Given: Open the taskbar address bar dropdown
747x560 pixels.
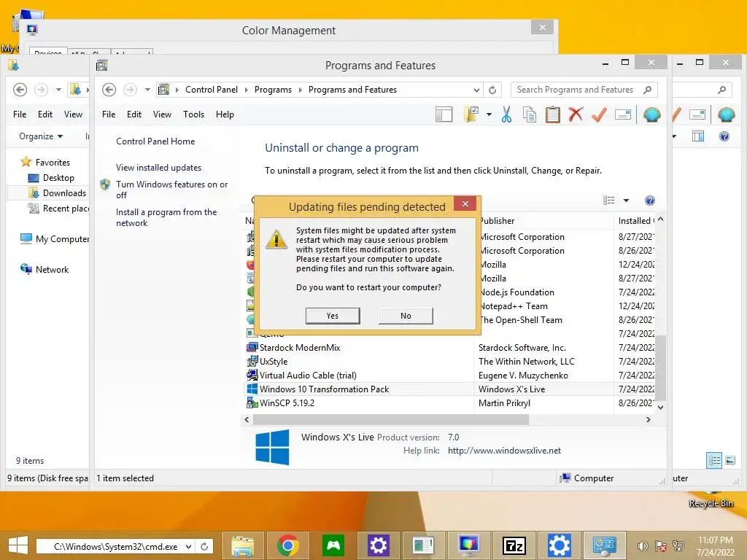Looking at the screenshot, I should 189,547.
